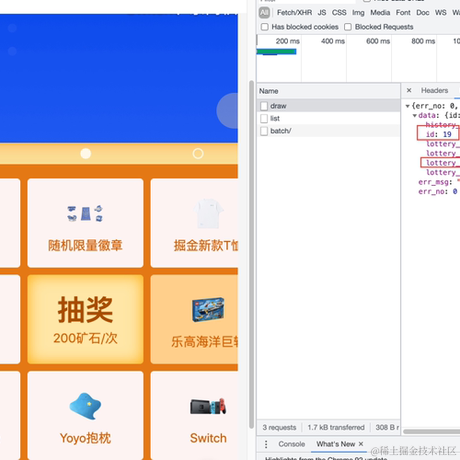Collapse the root err_no response object
The width and height of the screenshot is (460, 460).
pyautogui.click(x=407, y=106)
